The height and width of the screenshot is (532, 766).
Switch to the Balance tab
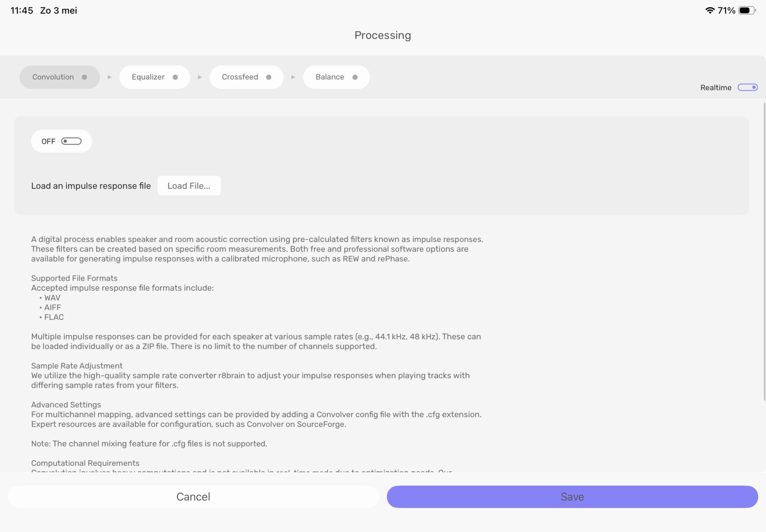point(336,77)
